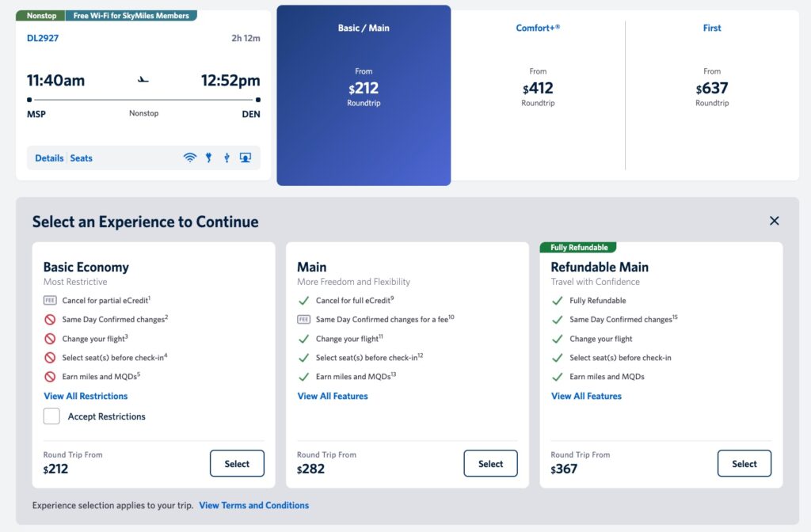Click the 2h 12m duration text

(x=246, y=38)
